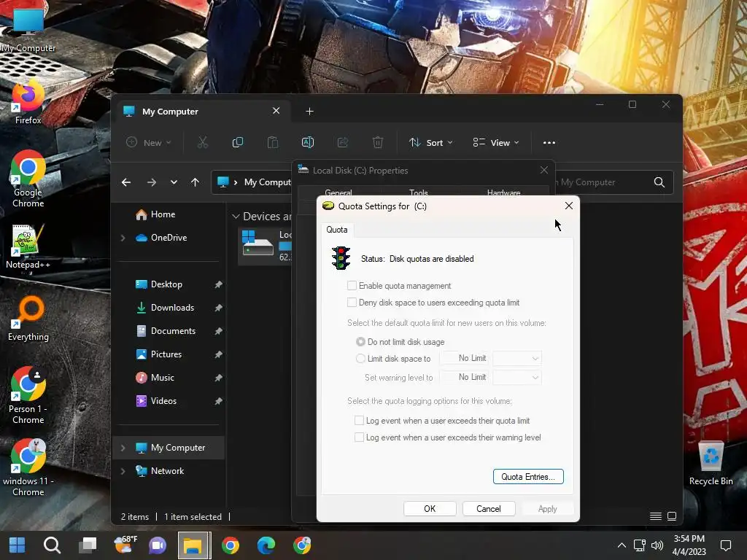Click the Cut scissors icon in Explorer toolbar
Image resolution: width=747 pixels, height=560 pixels.
click(x=203, y=142)
